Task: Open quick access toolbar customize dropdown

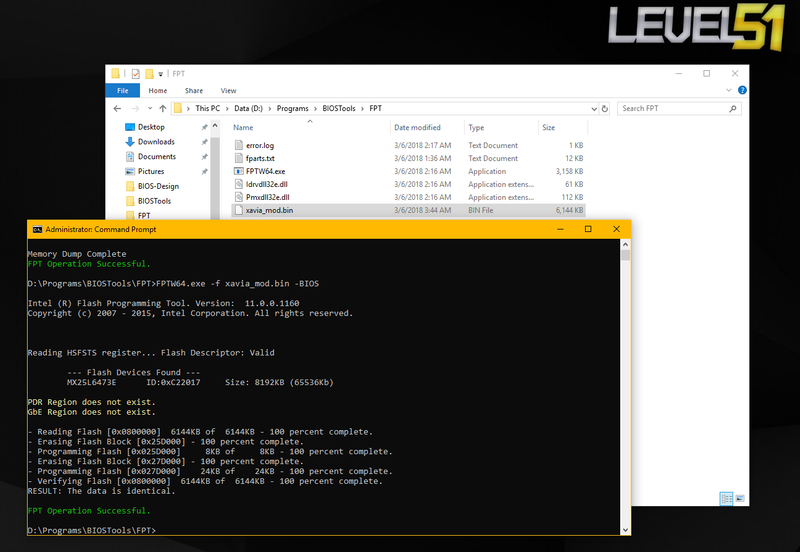Action: pos(160,74)
